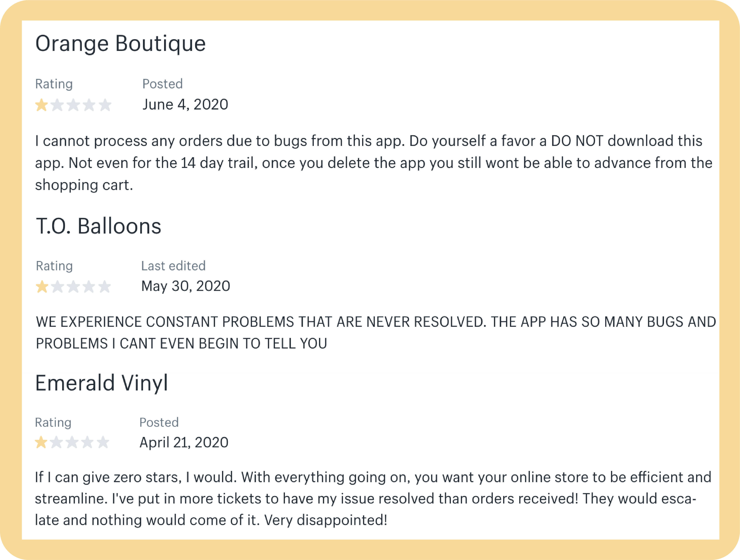The width and height of the screenshot is (740, 560).
Task: Click the "If I can give zero stars" review
Action: (373, 499)
